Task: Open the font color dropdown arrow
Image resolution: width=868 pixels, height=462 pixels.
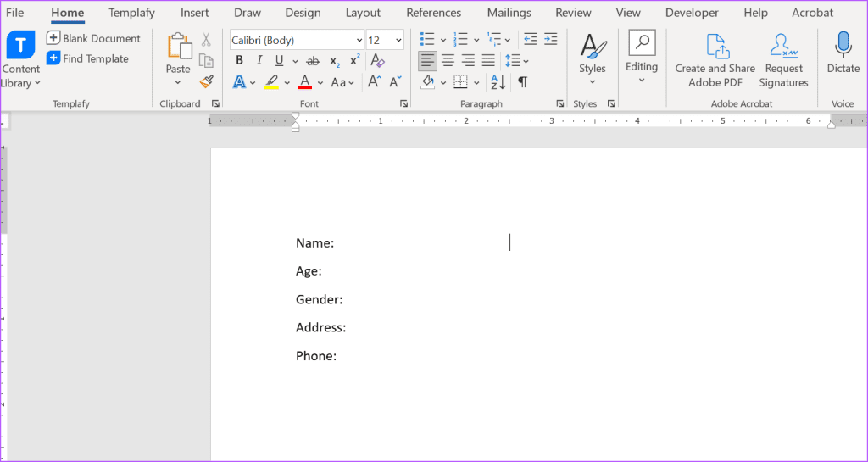Action: tap(320, 83)
